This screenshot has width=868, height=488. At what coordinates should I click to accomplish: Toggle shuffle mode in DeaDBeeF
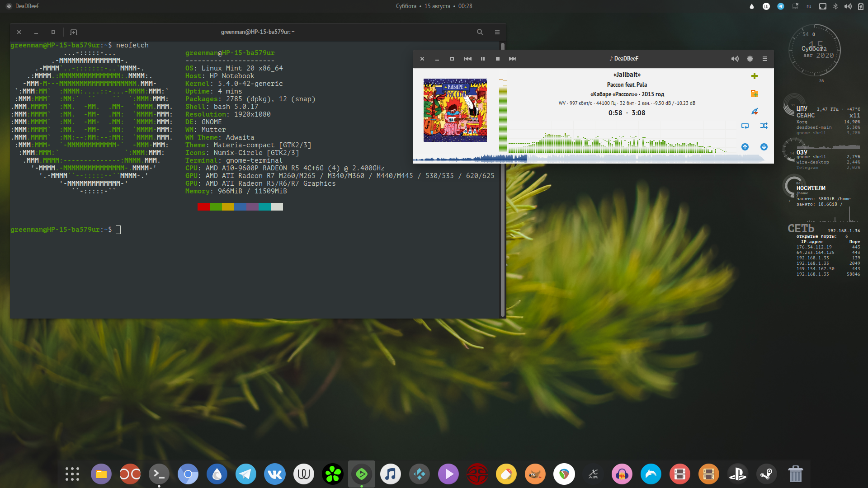764,126
